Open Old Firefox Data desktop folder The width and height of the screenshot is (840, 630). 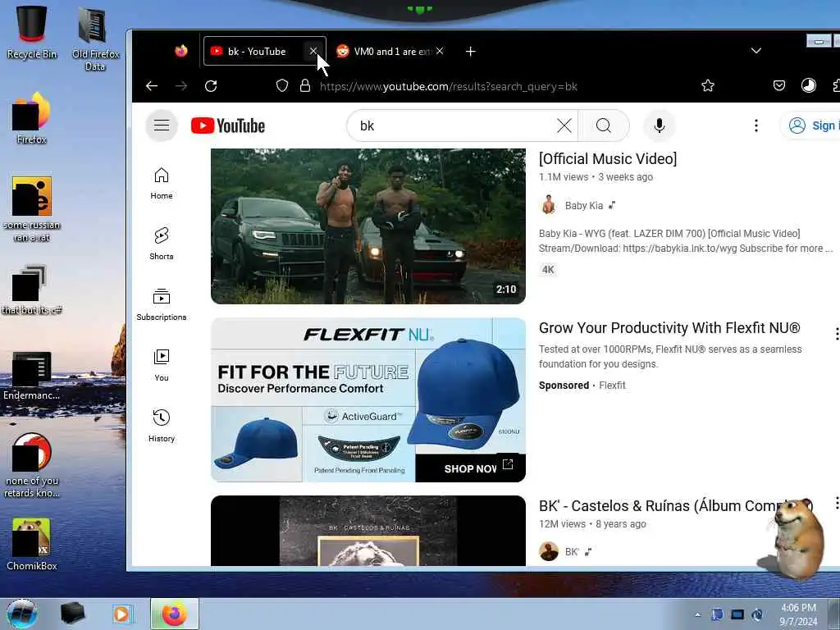(x=95, y=39)
